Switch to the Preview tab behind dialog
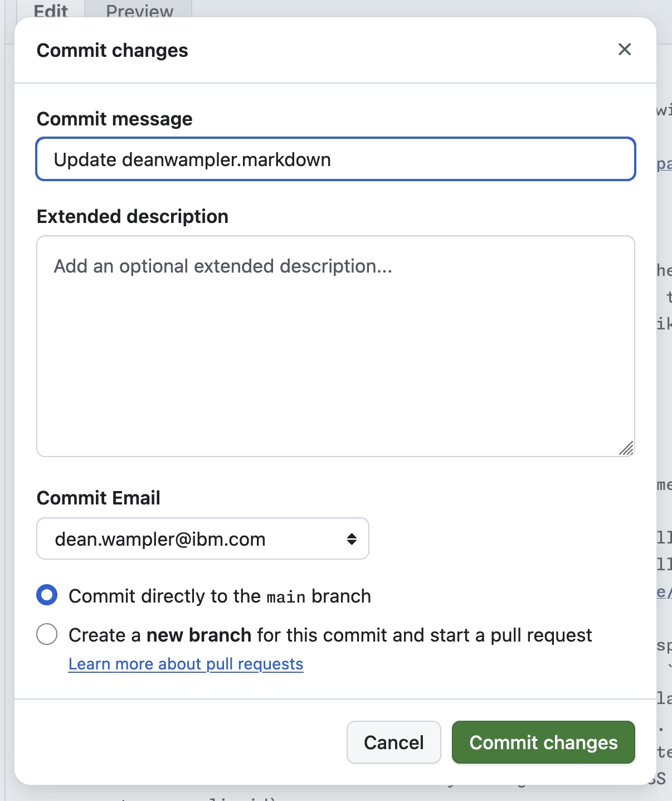The image size is (672, 801). 139,10
